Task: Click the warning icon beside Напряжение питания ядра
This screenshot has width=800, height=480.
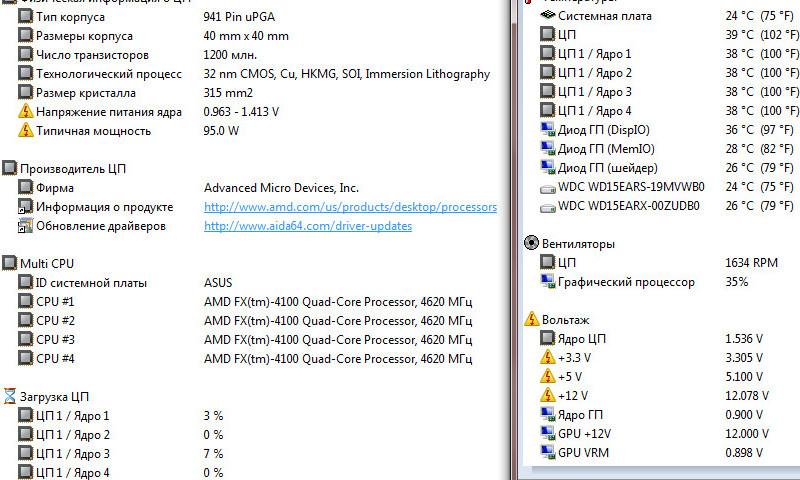Action: [x=26, y=112]
